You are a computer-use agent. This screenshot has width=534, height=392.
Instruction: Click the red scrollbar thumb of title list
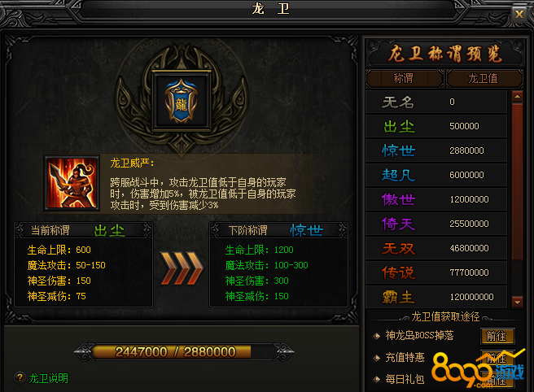point(518,181)
